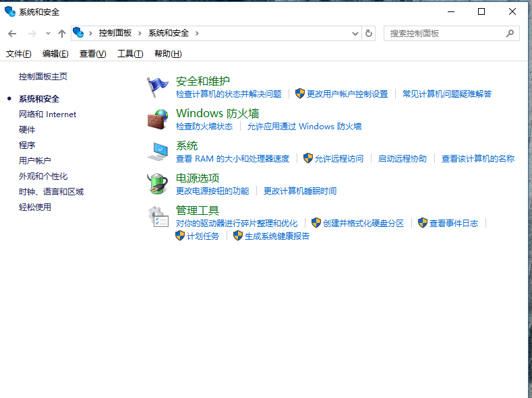Image resolution: width=532 pixels, height=398 pixels.
Task: Click 启动远程协助 link
Action: coord(402,158)
